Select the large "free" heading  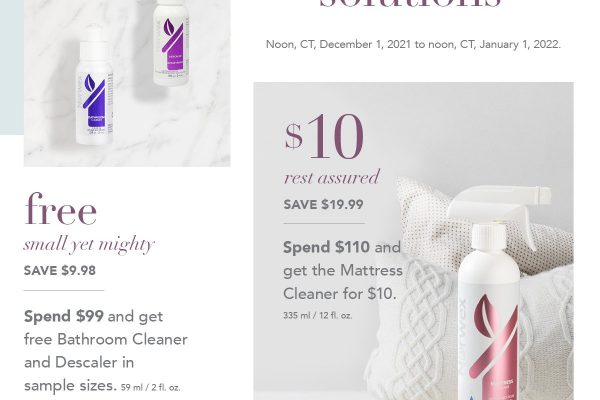(60, 209)
